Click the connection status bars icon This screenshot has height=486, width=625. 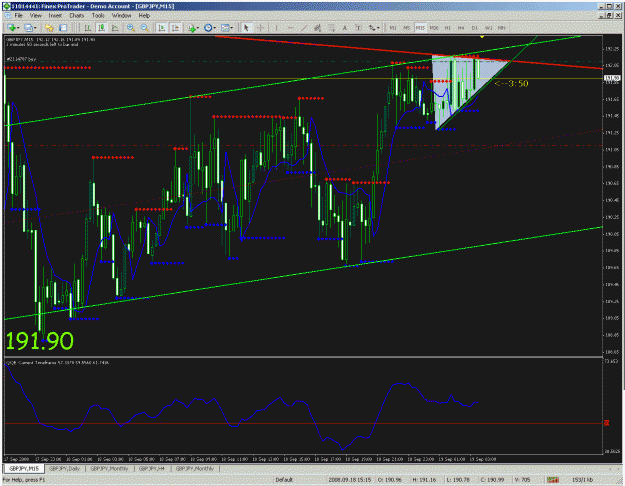point(553,480)
